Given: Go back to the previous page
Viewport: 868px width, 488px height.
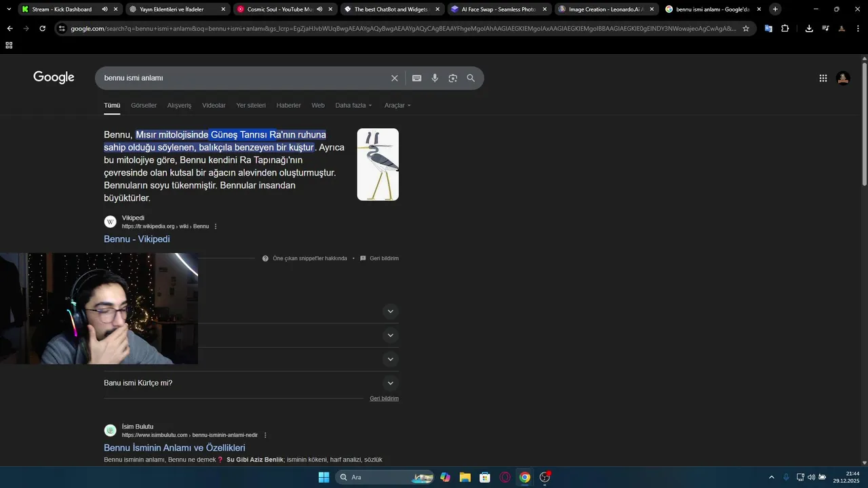Looking at the screenshot, I should pyautogui.click(x=9, y=28).
